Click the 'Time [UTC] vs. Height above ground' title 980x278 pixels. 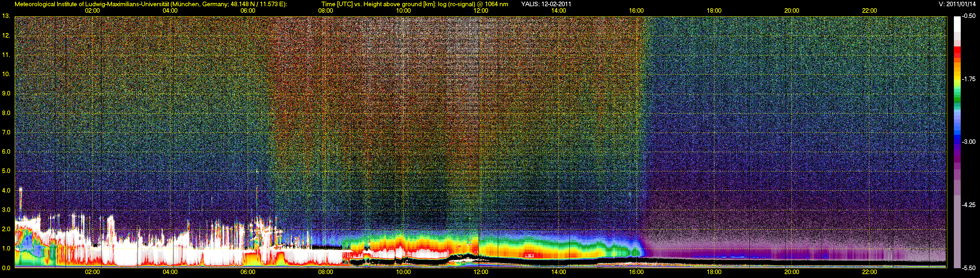point(415,4)
